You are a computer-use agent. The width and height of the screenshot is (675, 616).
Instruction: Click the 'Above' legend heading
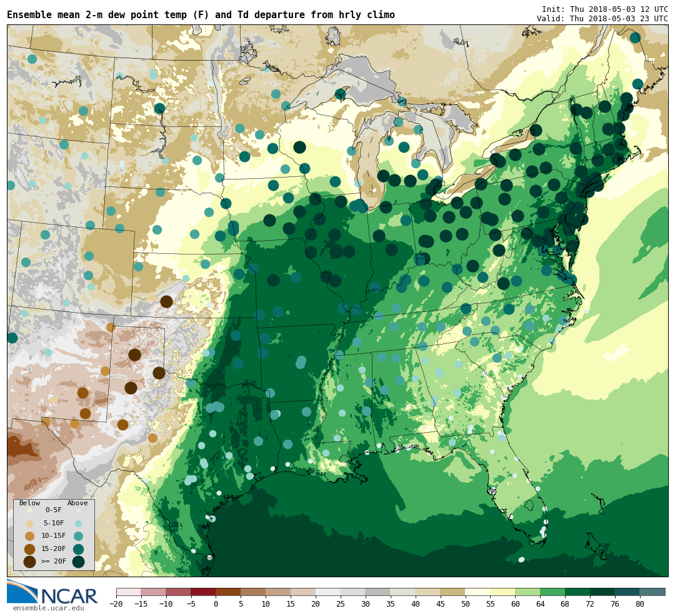click(77, 503)
